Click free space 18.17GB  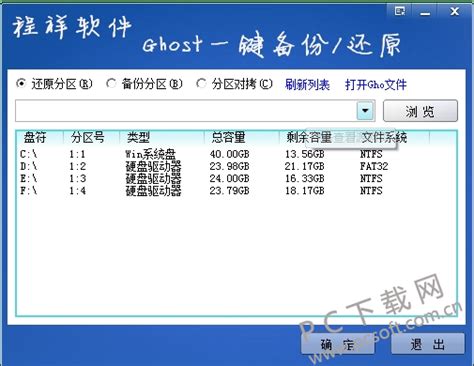(x=305, y=191)
